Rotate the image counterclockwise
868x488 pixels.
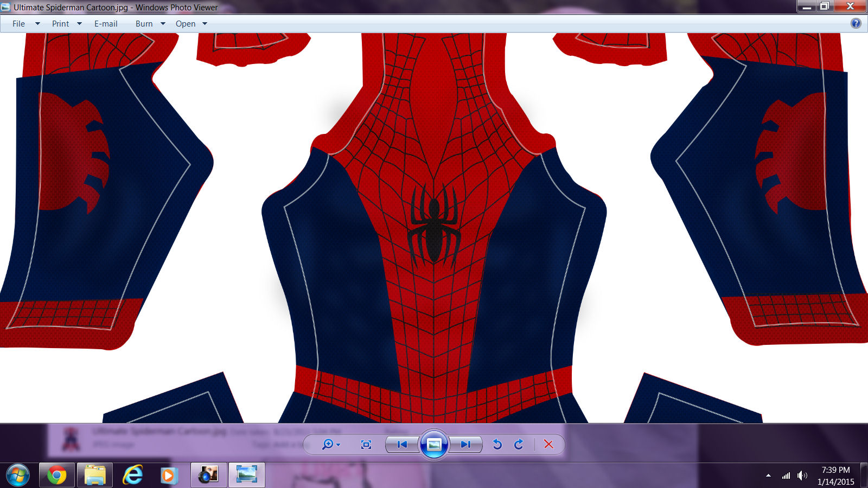coord(497,445)
